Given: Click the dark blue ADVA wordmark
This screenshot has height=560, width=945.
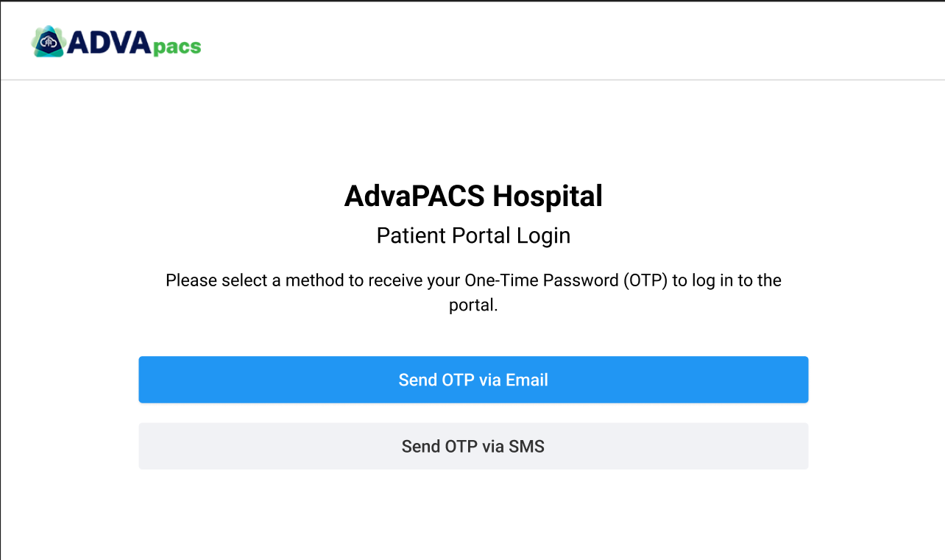Looking at the screenshot, I should (x=110, y=42).
